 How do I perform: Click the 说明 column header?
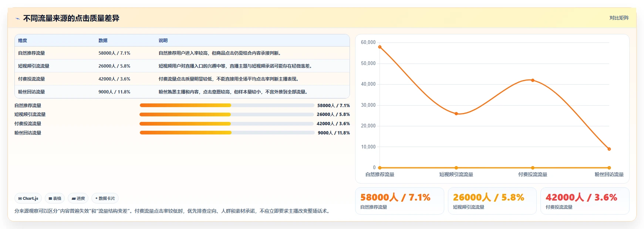pyautogui.click(x=163, y=41)
